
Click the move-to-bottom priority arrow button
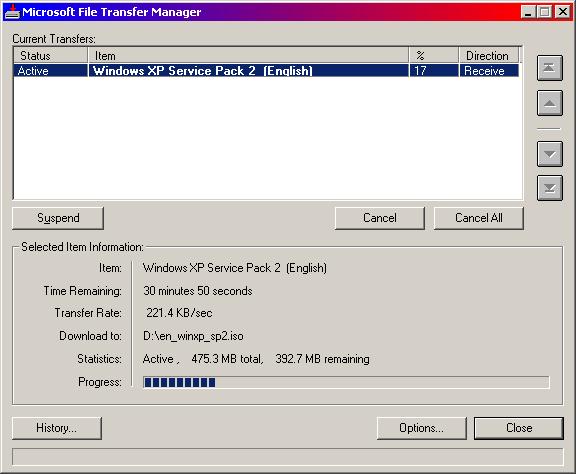[550, 188]
